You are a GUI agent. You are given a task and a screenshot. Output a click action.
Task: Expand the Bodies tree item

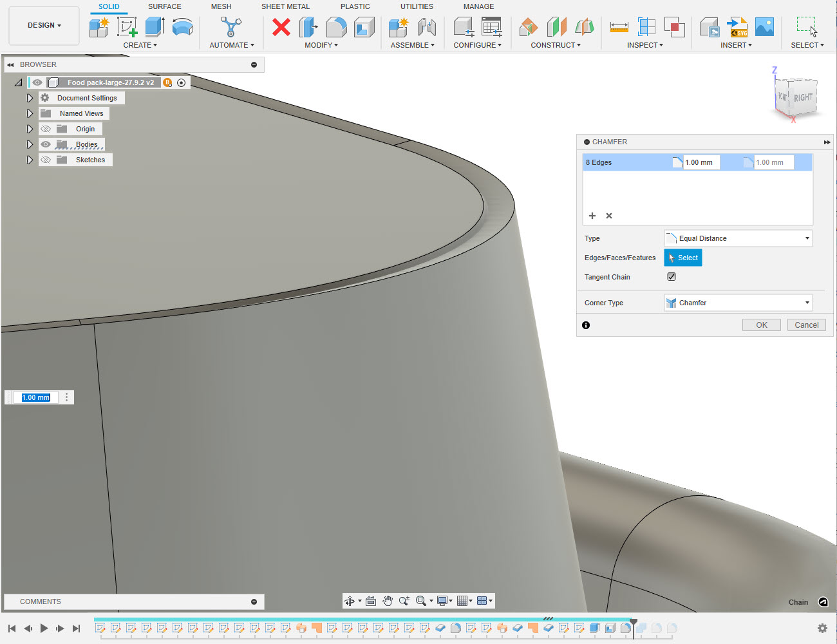click(x=30, y=144)
